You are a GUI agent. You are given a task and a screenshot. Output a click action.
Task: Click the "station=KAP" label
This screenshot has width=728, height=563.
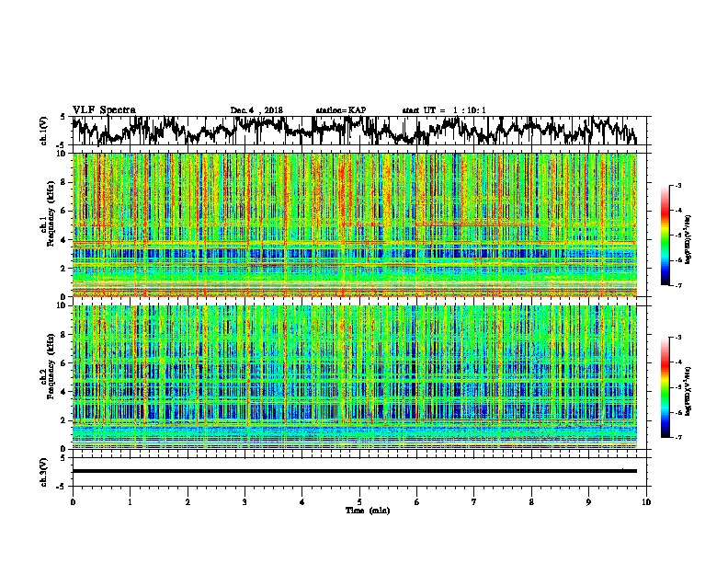(x=341, y=110)
